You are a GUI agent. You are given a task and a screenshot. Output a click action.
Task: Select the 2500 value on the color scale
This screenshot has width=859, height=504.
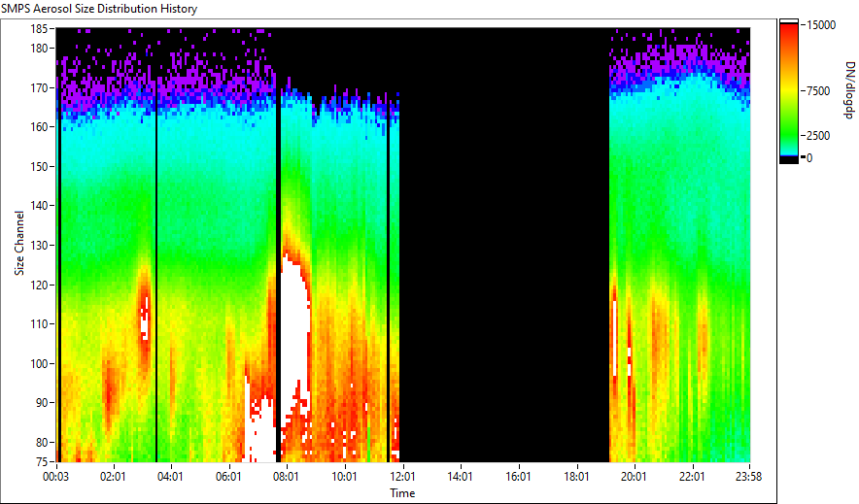[x=818, y=136]
